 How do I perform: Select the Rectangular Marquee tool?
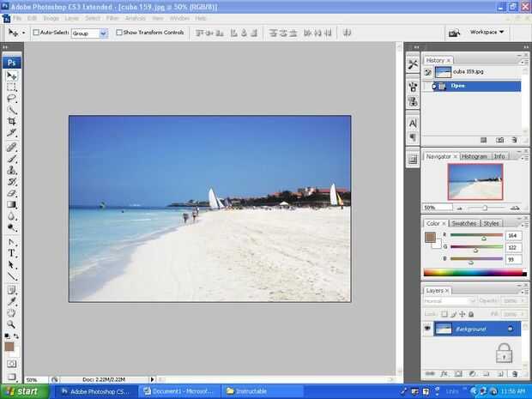coord(11,88)
